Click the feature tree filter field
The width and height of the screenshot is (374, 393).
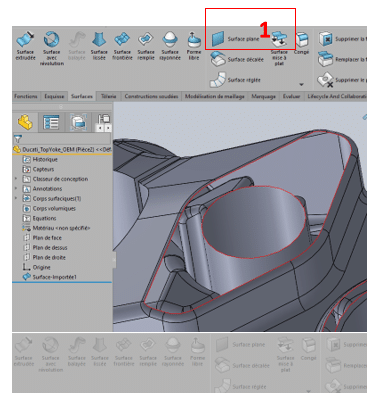pos(62,139)
